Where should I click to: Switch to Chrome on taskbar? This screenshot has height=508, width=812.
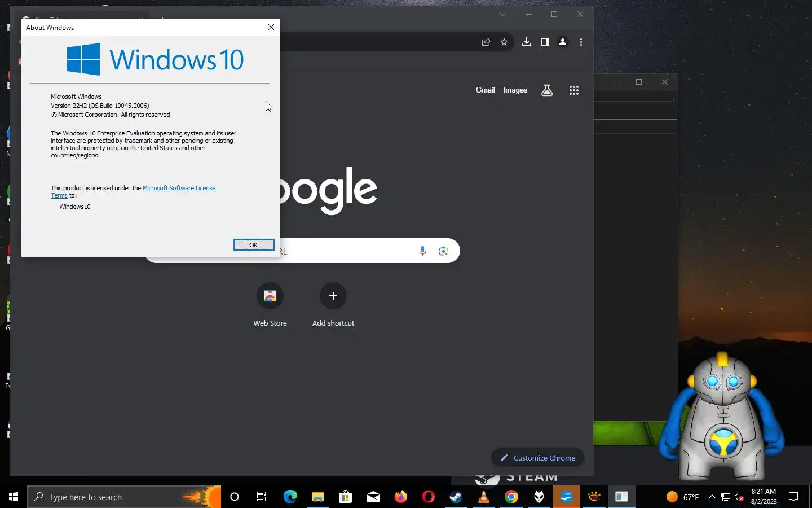point(511,497)
